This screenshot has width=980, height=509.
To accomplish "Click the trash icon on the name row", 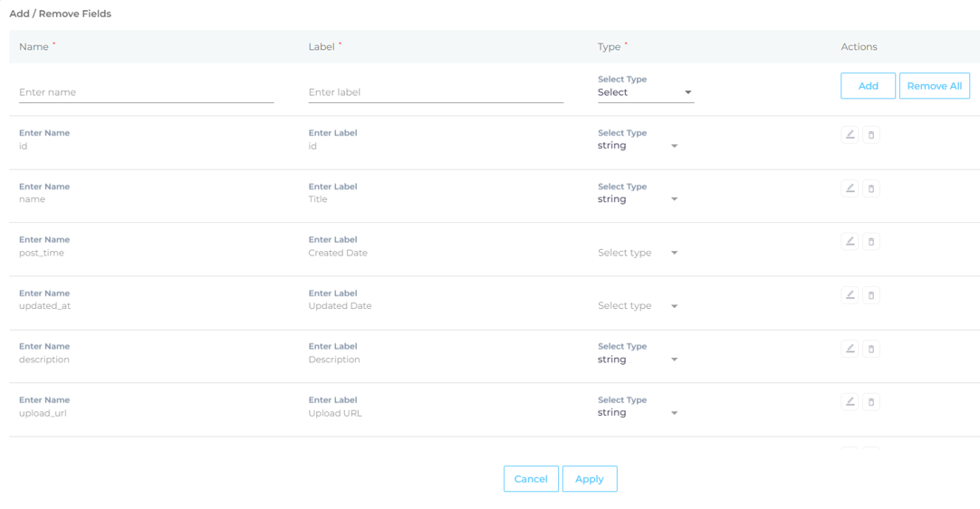I will [x=871, y=188].
